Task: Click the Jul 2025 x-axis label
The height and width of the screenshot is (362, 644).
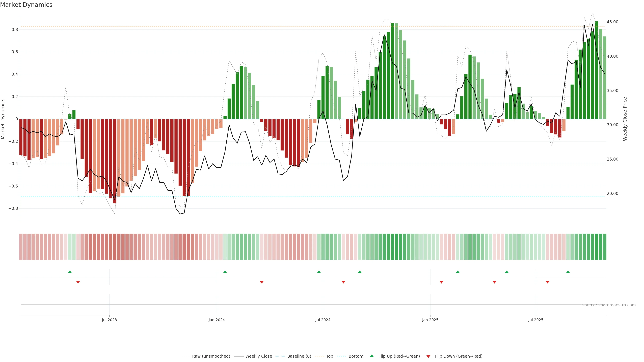Action: [536, 320]
